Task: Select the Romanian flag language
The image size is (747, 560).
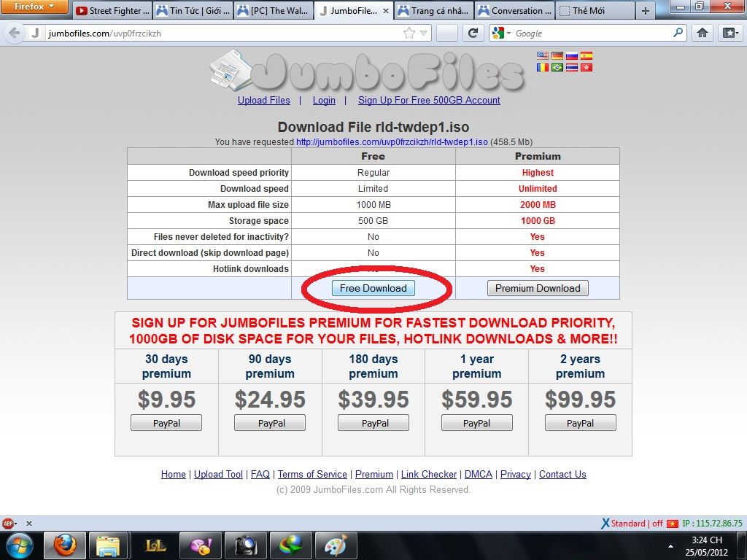Action: (543, 67)
